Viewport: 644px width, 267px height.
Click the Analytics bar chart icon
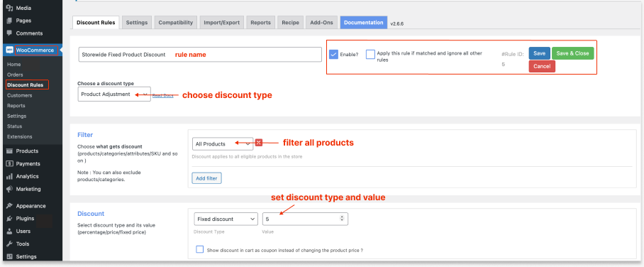coord(9,177)
